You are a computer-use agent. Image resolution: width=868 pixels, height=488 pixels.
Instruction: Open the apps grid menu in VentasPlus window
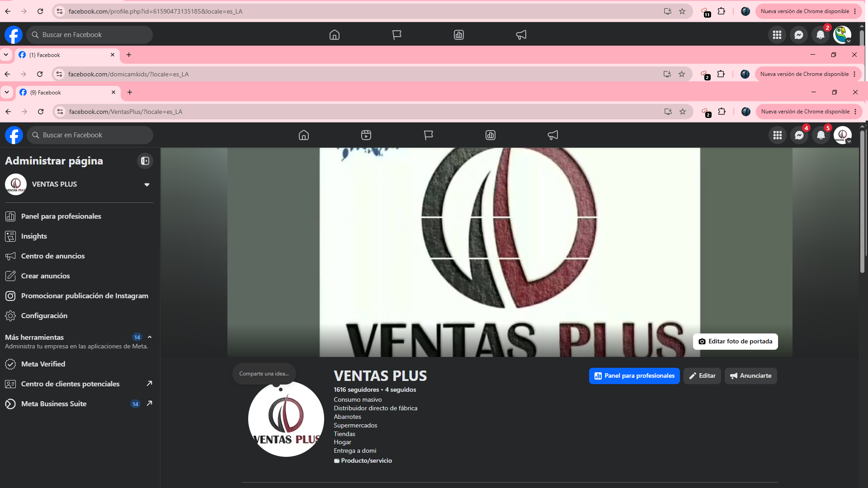click(x=778, y=135)
